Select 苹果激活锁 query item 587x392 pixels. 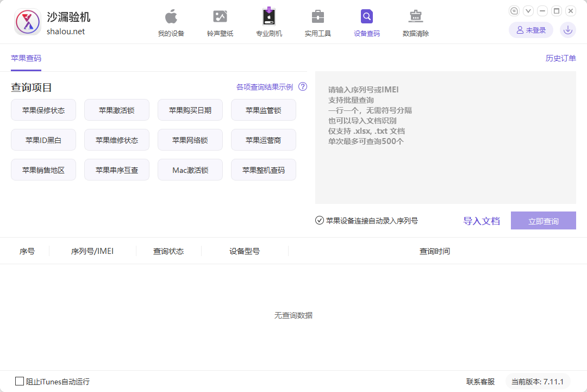coord(117,110)
